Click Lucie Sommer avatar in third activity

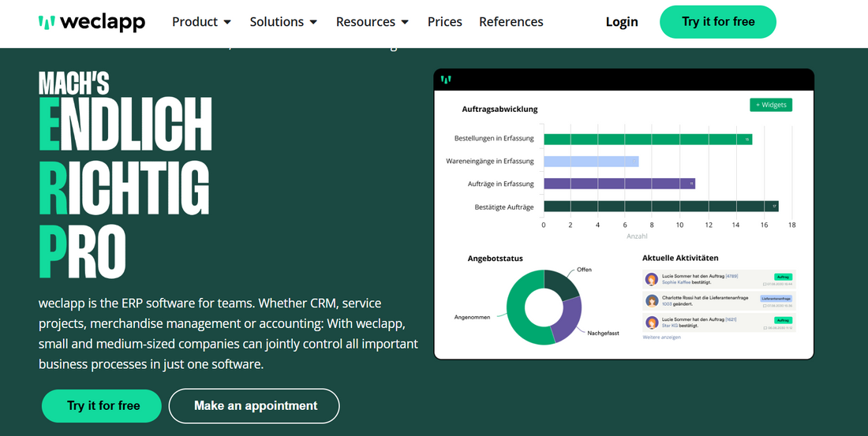pos(652,322)
